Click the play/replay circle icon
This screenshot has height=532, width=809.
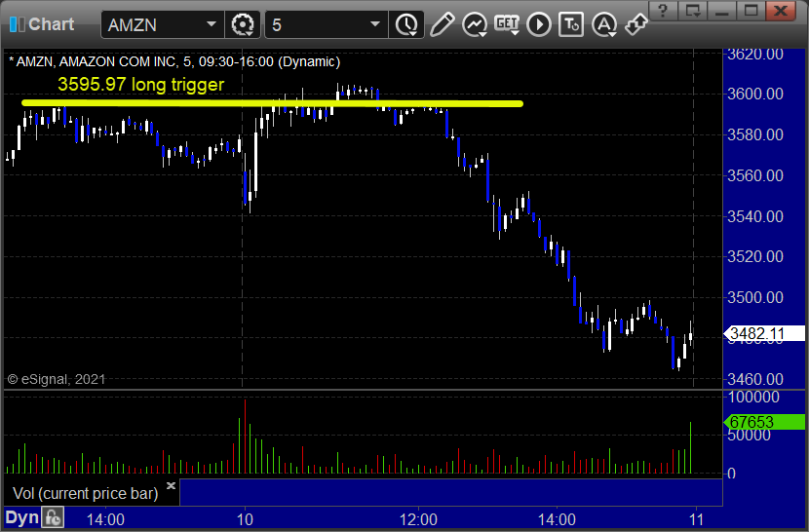point(539,24)
